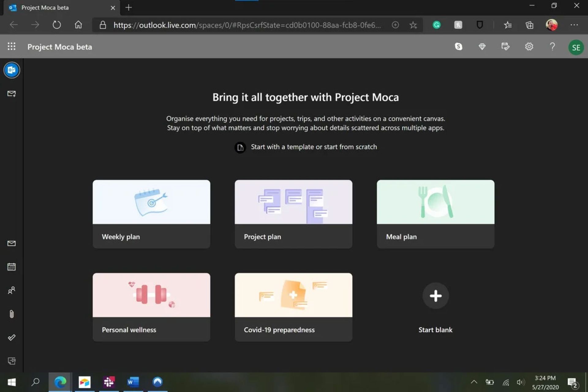Image resolution: width=588 pixels, height=392 pixels.
Task: Open Mail from the sidebar envelope icon
Action: (x=12, y=243)
